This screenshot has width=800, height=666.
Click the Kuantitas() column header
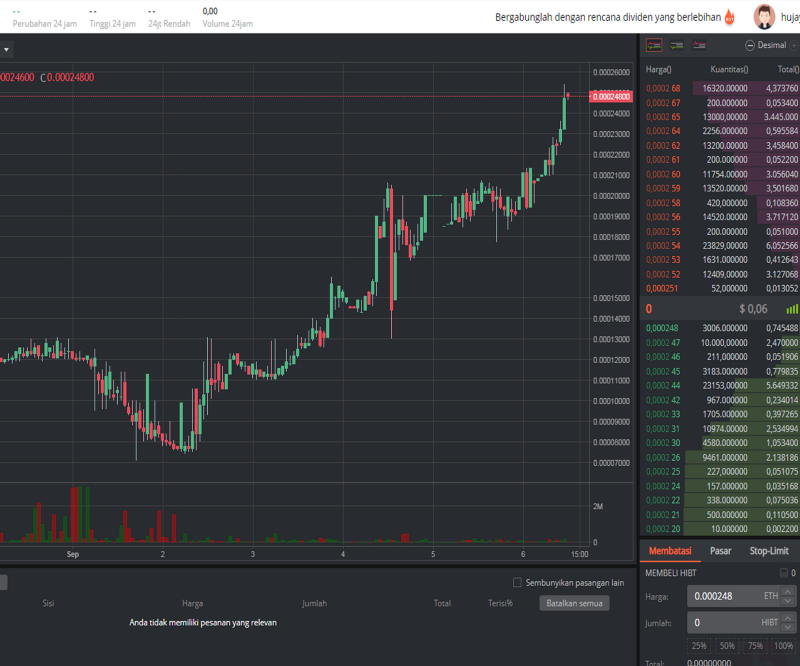coord(729,69)
